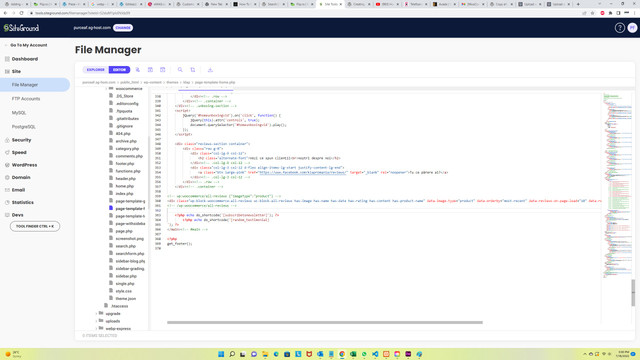
Task: Click the Speed icon in sidebar
Action: [x=7, y=152]
